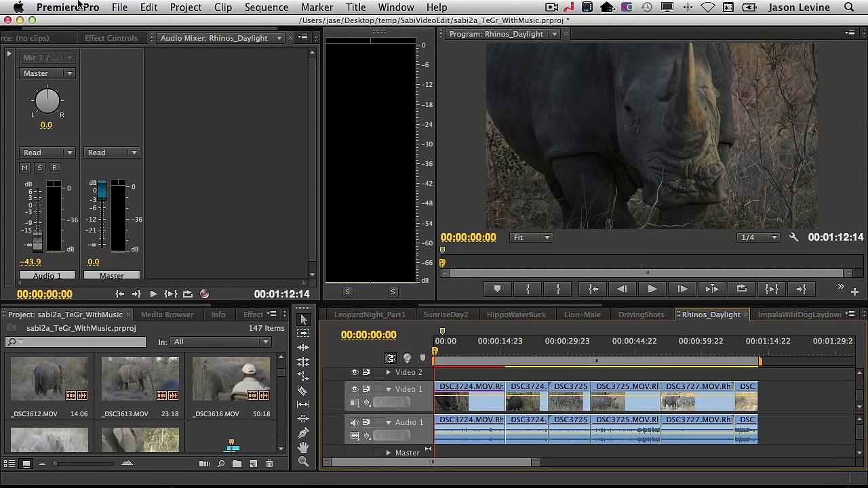This screenshot has width=868, height=488.
Task: Expand the Video 2 track
Action: pos(389,372)
